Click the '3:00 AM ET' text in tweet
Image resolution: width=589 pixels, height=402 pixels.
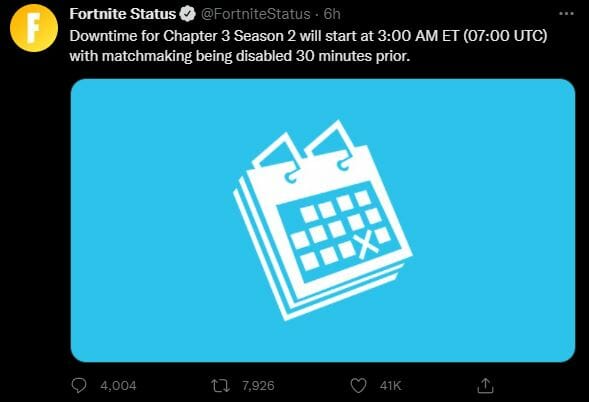point(418,36)
